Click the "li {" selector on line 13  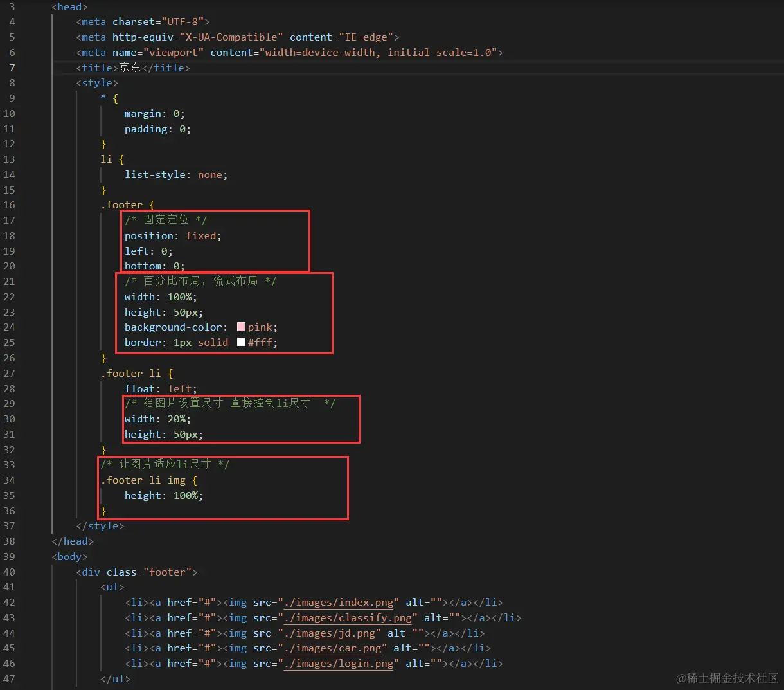pos(112,159)
